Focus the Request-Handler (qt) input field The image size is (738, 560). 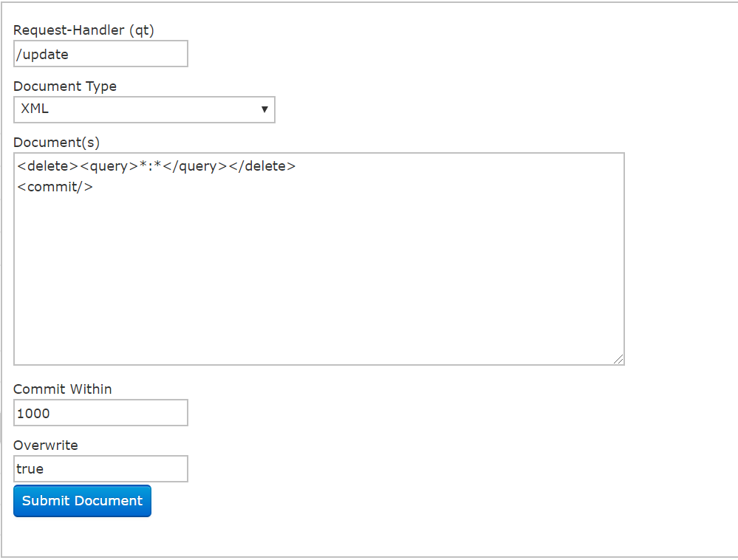click(x=100, y=54)
